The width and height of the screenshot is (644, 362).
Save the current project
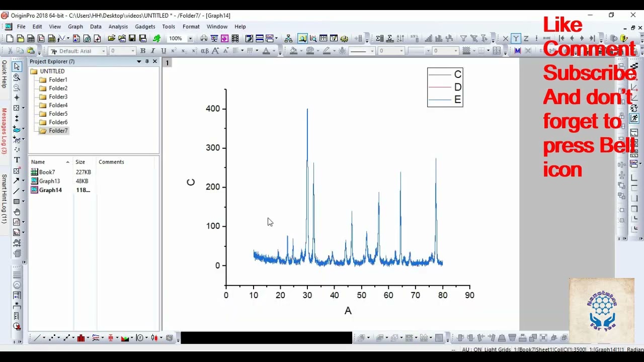[x=132, y=38]
